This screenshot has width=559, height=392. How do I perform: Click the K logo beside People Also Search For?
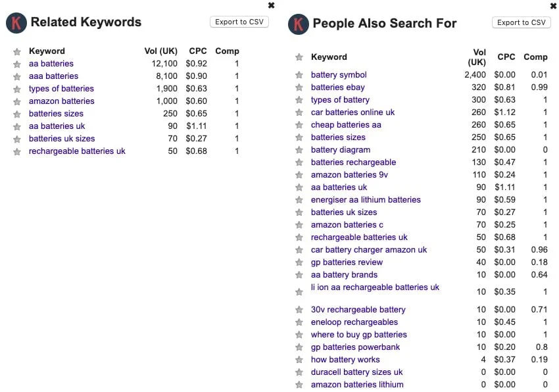click(x=299, y=24)
